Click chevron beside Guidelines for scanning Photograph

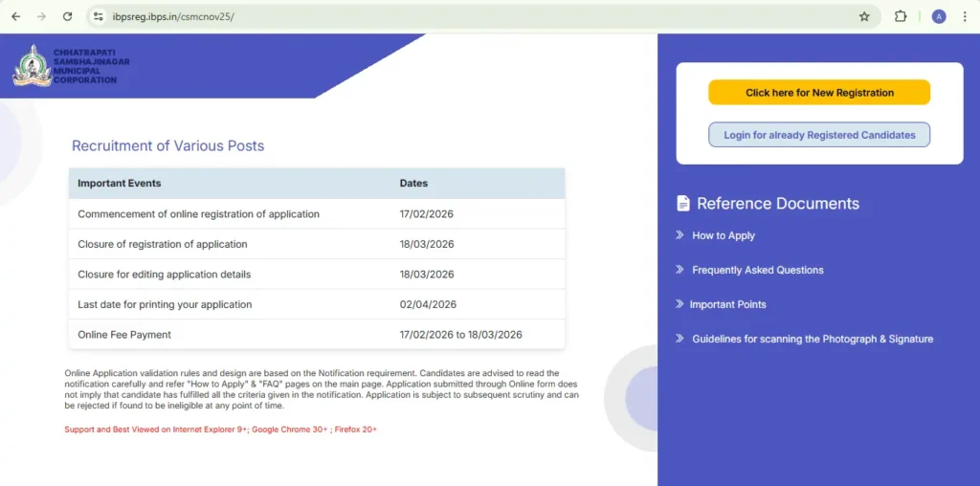[x=679, y=339]
